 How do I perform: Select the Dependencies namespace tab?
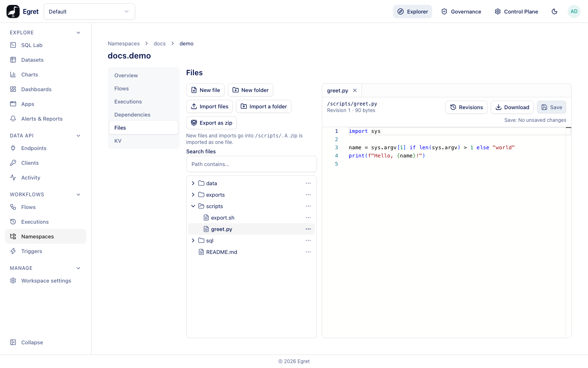pos(144,114)
